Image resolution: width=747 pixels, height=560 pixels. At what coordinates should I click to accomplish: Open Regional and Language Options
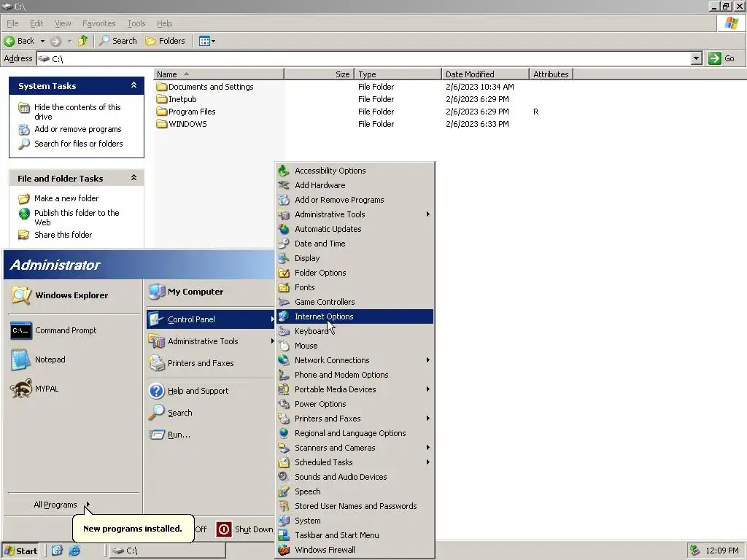[x=355, y=433]
